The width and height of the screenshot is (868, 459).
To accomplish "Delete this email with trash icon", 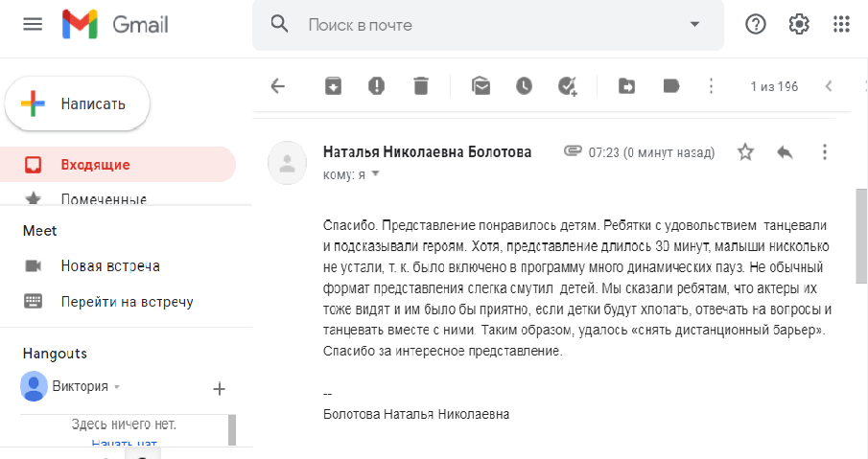I will point(420,86).
